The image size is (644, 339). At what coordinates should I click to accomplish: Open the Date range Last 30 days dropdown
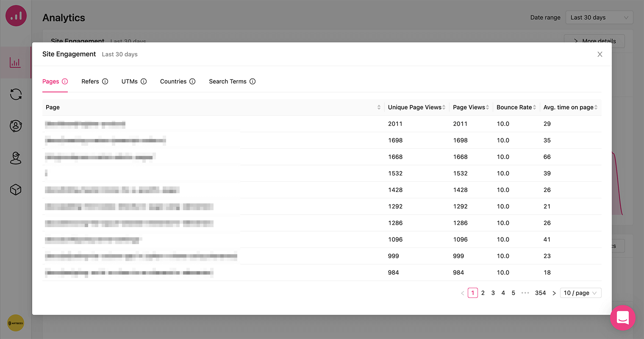click(599, 17)
